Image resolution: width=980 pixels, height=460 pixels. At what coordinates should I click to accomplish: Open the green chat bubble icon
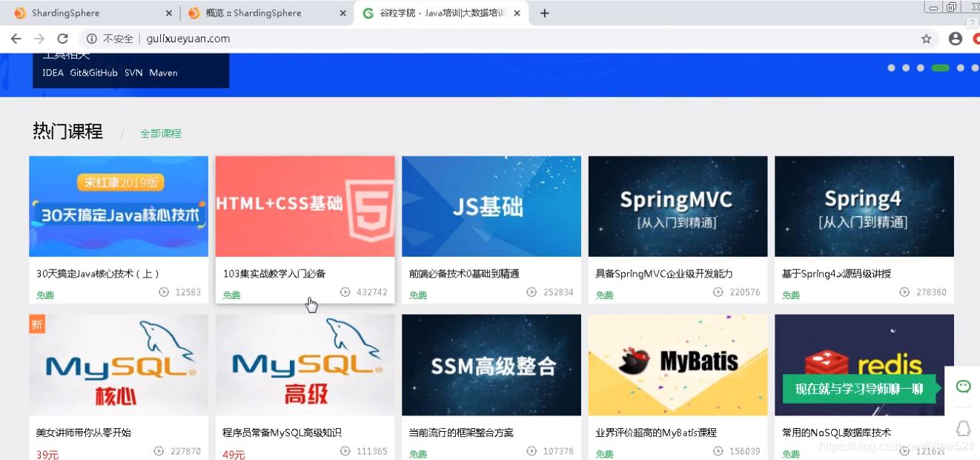pyautogui.click(x=963, y=387)
